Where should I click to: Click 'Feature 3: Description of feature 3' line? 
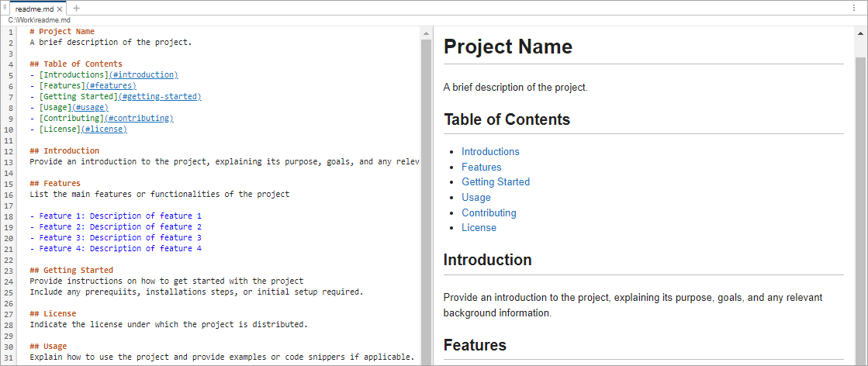click(116, 237)
